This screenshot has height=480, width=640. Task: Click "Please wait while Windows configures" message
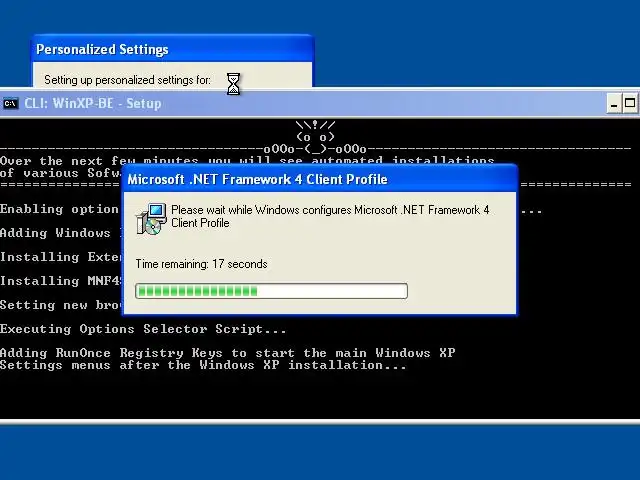click(x=330, y=216)
